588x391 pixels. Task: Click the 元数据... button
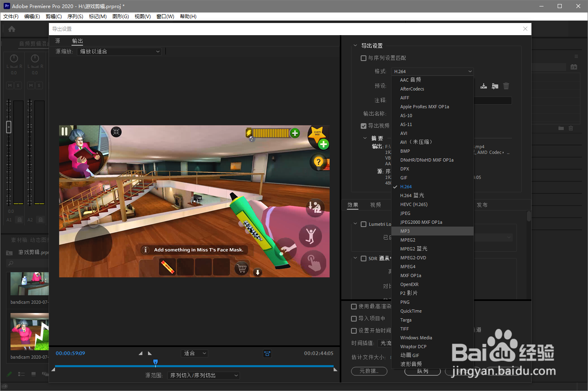tap(369, 371)
